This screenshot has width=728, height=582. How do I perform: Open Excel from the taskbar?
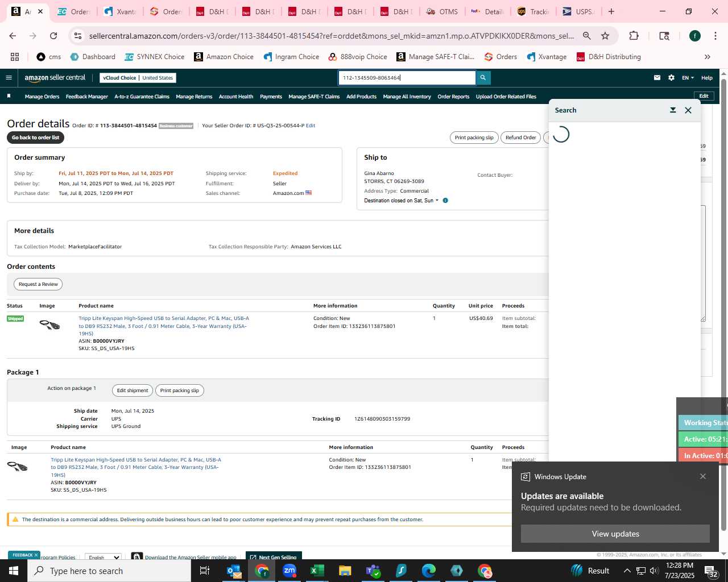pos(317,571)
